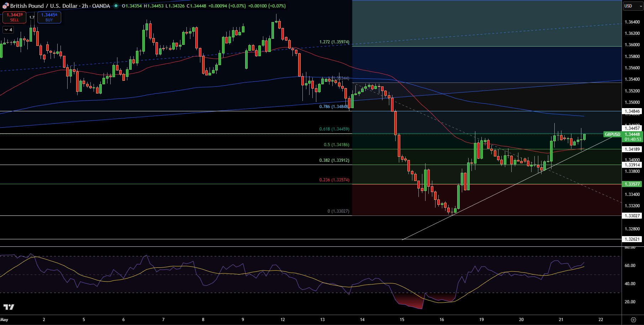Viewport: 644px width, 325px height.
Task: Click the spread value 1.7
Action: point(32,17)
